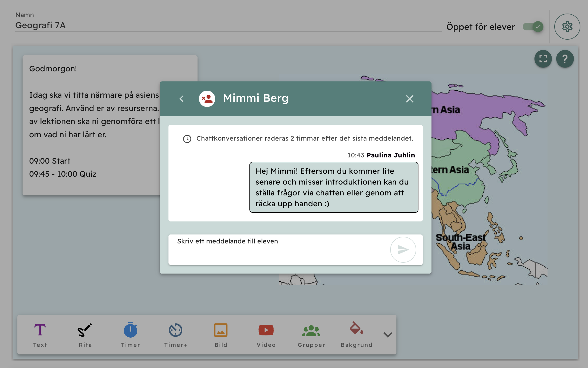Click Mimmi Berg's avatar icon

point(207,99)
